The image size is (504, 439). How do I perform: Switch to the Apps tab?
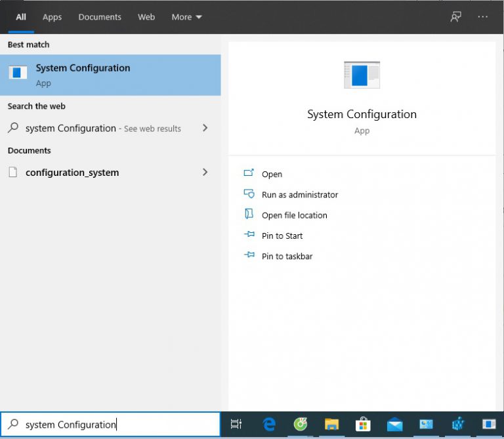pos(52,17)
